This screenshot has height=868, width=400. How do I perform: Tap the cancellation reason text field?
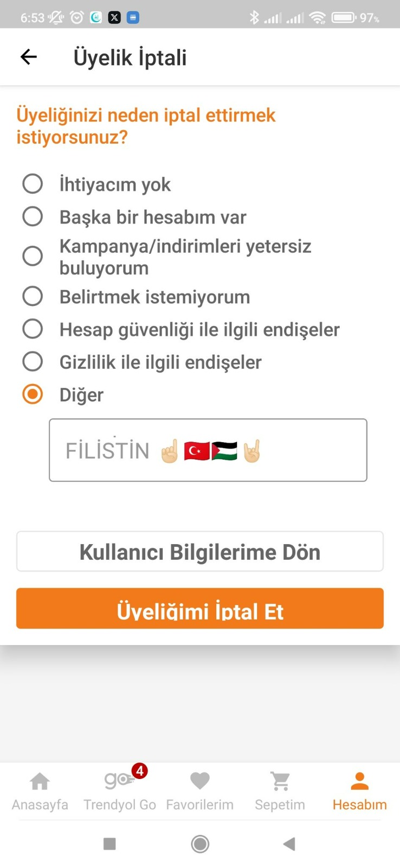click(208, 450)
